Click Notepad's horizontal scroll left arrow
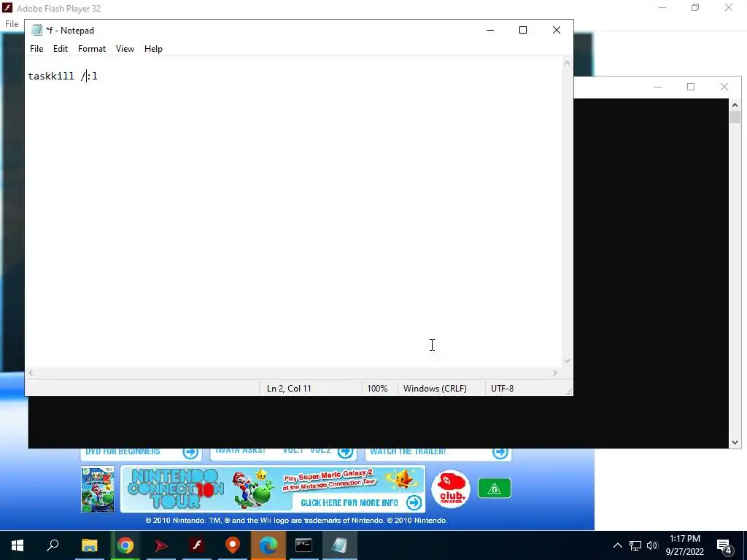Screen dimensions: 747x560 pos(31,373)
